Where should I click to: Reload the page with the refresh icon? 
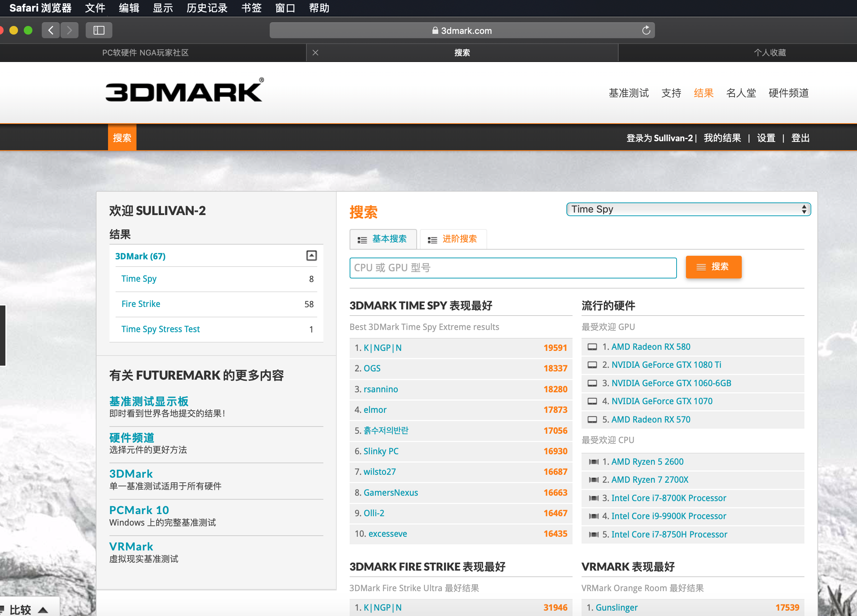(646, 30)
